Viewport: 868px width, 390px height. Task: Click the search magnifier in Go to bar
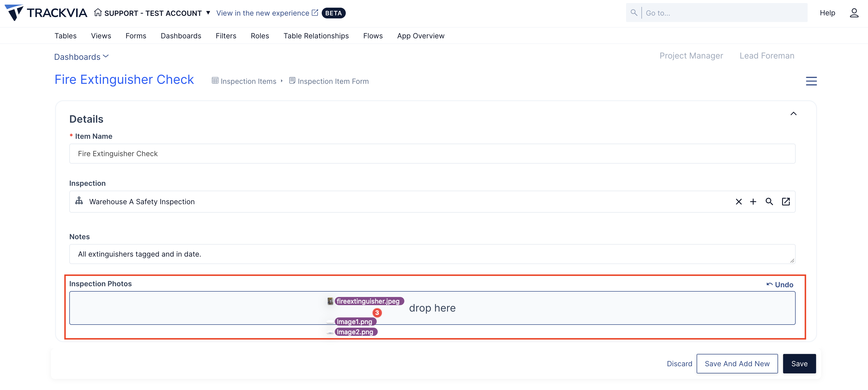click(634, 13)
